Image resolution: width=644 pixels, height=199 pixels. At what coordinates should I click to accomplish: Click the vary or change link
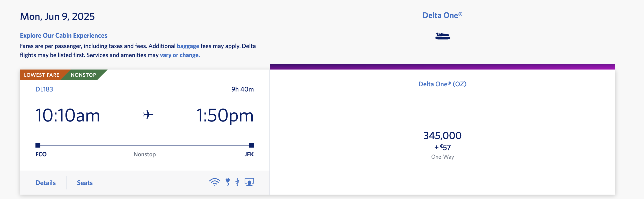[180, 55]
